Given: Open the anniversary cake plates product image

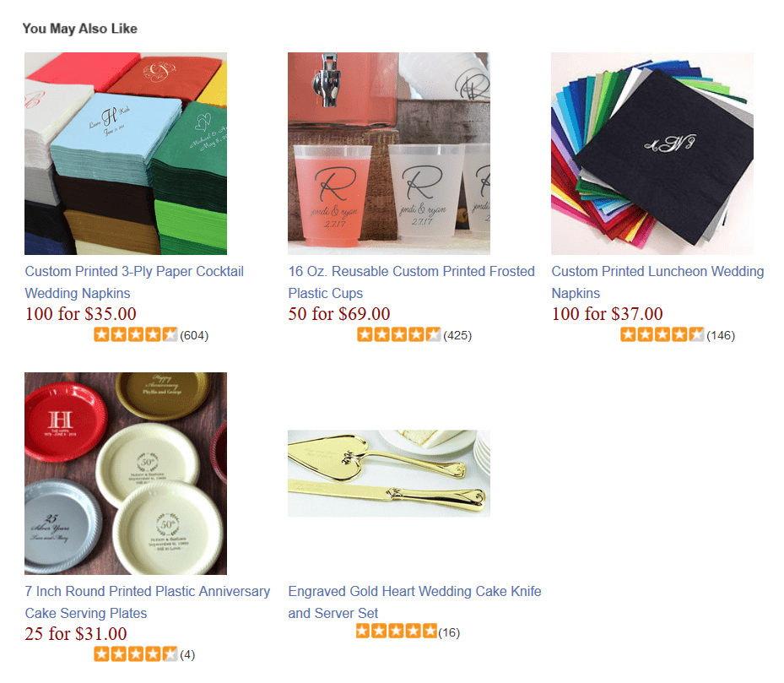Looking at the screenshot, I should click(x=126, y=474).
